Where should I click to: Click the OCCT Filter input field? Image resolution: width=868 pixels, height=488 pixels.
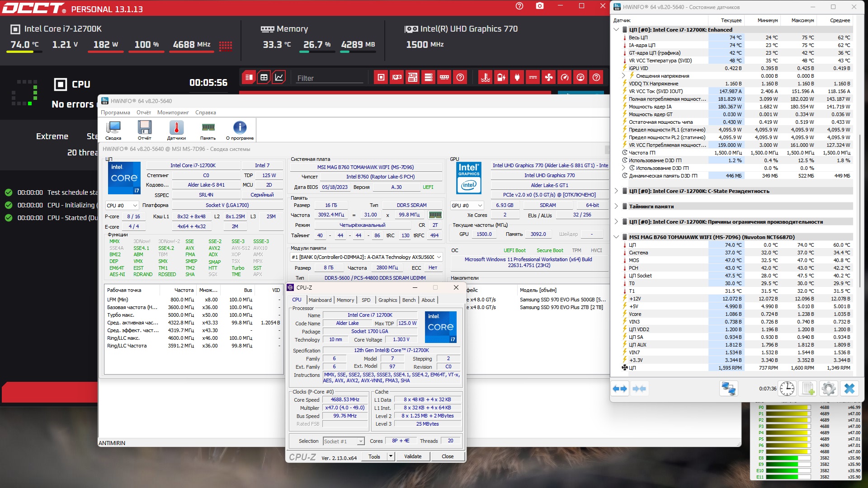pyautogui.click(x=329, y=78)
